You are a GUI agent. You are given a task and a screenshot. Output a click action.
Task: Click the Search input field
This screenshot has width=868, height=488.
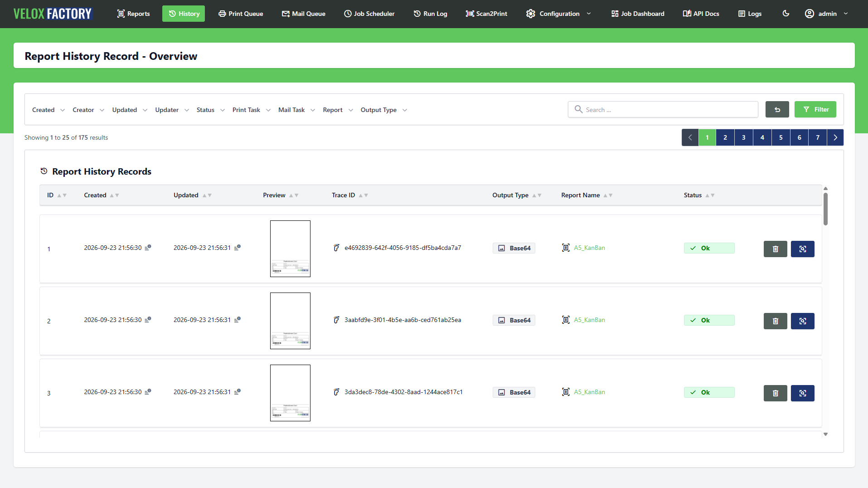(x=663, y=109)
